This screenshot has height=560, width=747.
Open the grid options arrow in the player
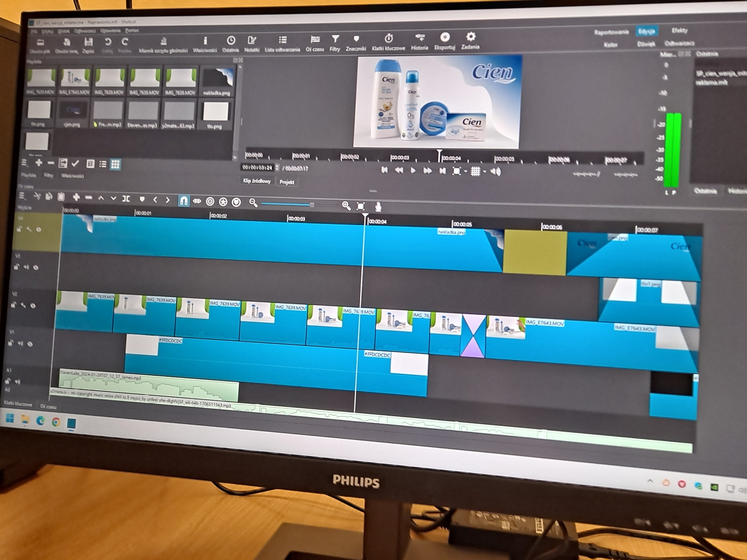485,172
